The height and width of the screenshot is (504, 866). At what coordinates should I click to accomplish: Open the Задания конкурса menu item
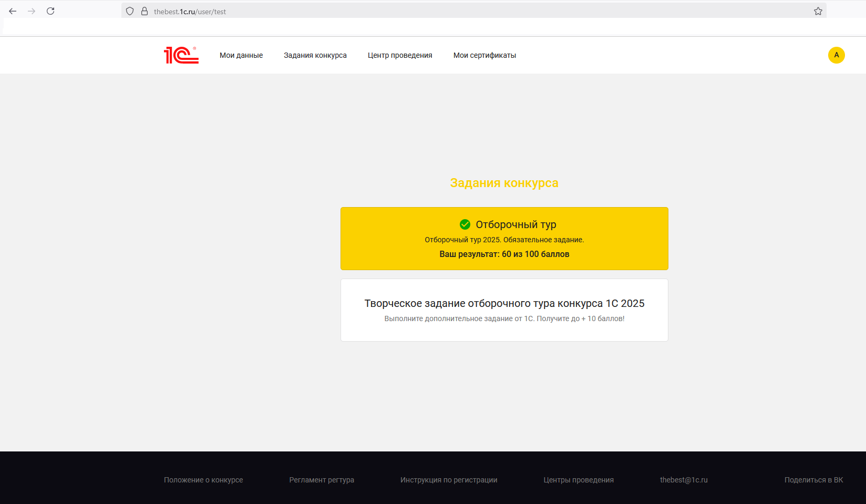(315, 55)
